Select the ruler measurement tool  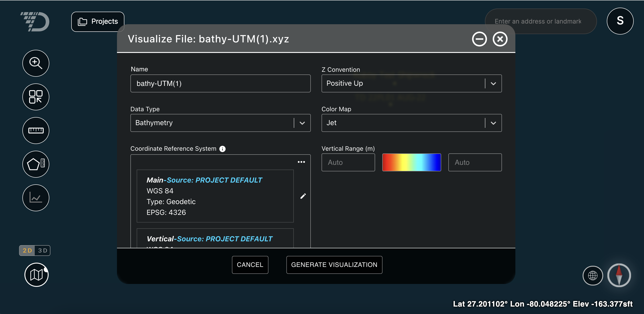pos(36,130)
